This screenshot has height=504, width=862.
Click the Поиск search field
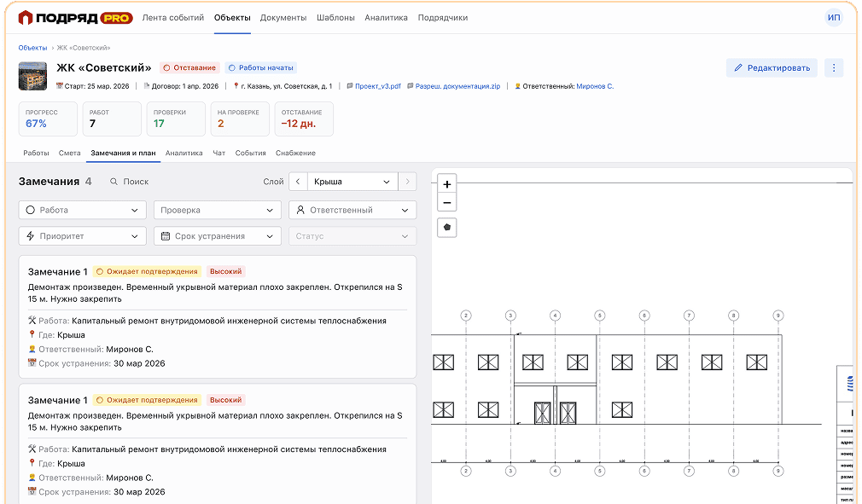point(136,181)
